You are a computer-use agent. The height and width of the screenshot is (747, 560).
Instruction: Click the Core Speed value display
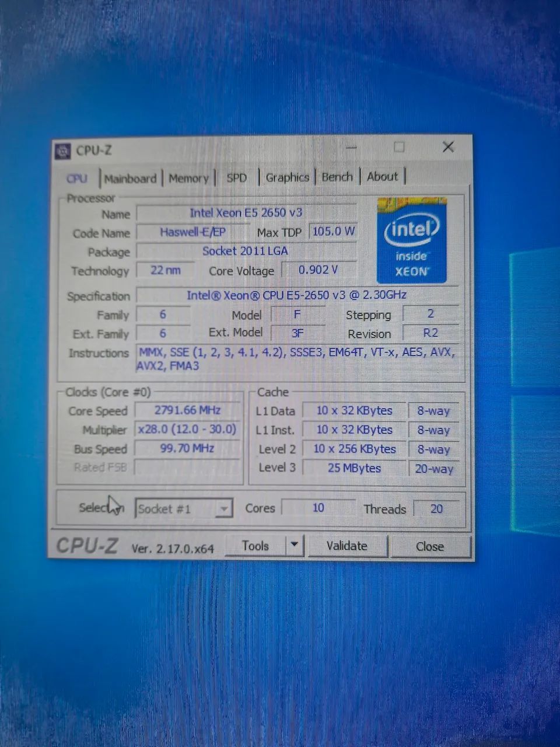point(187,410)
